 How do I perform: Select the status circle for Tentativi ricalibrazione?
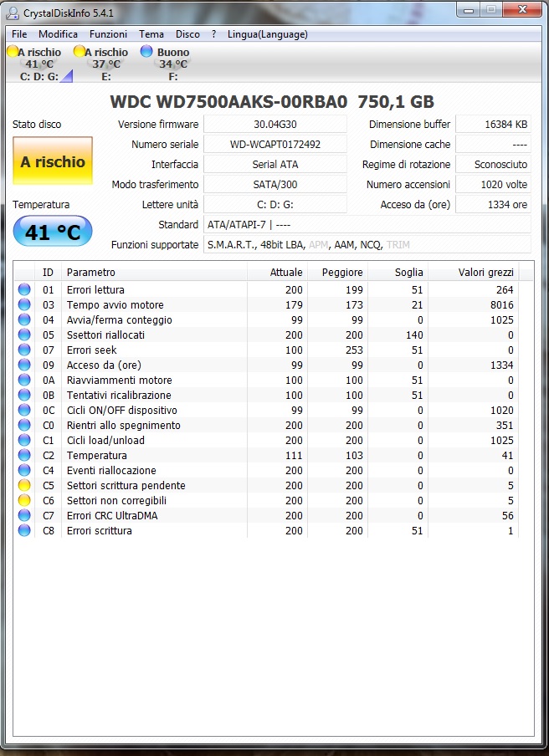[x=24, y=395]
